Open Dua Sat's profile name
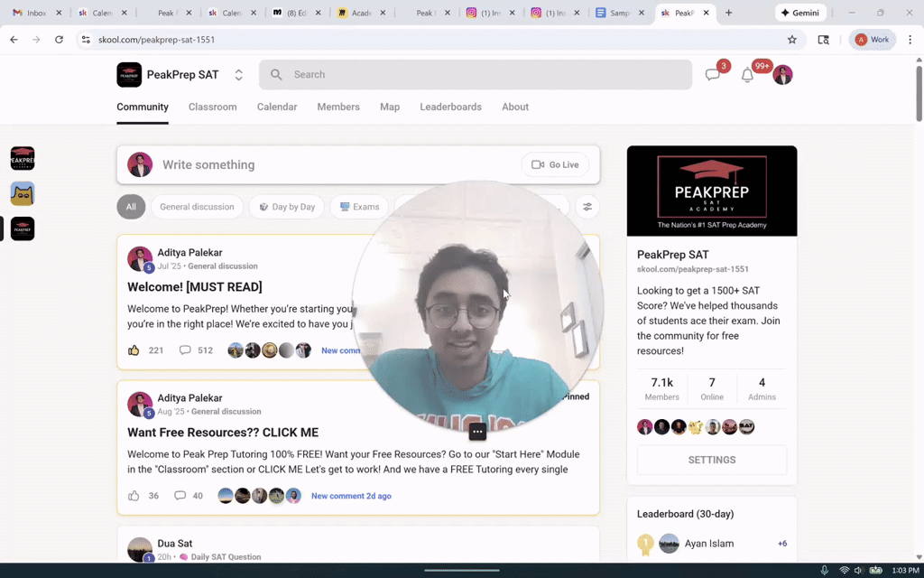Viewport: 924px width, 578px height. (x=174, y=544)
